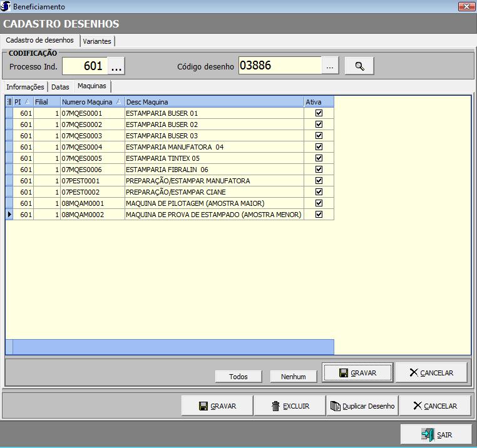Click the SAIR exit button
The width and height of the screenshot is (477, 448).
point(436,435)
